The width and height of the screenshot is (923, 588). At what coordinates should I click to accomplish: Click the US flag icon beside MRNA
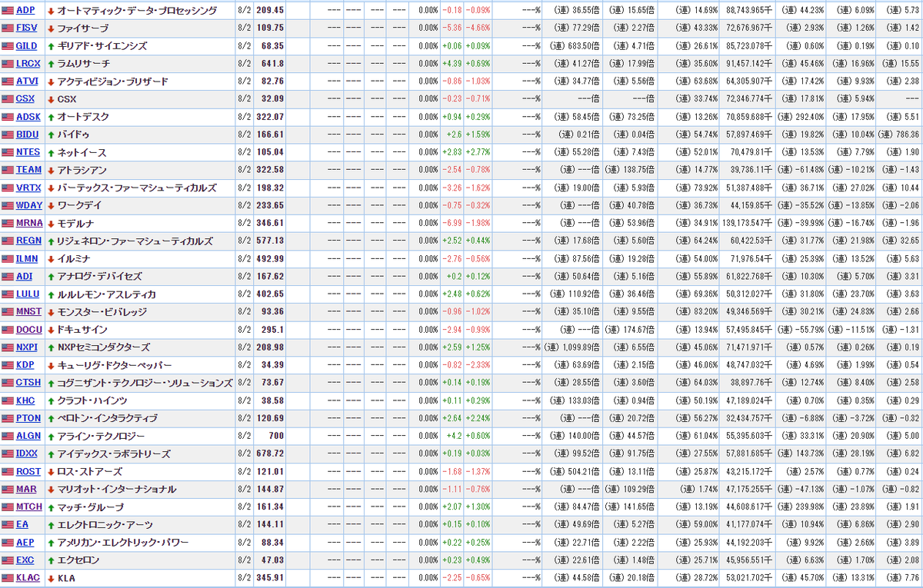click(x=8, y=224)
